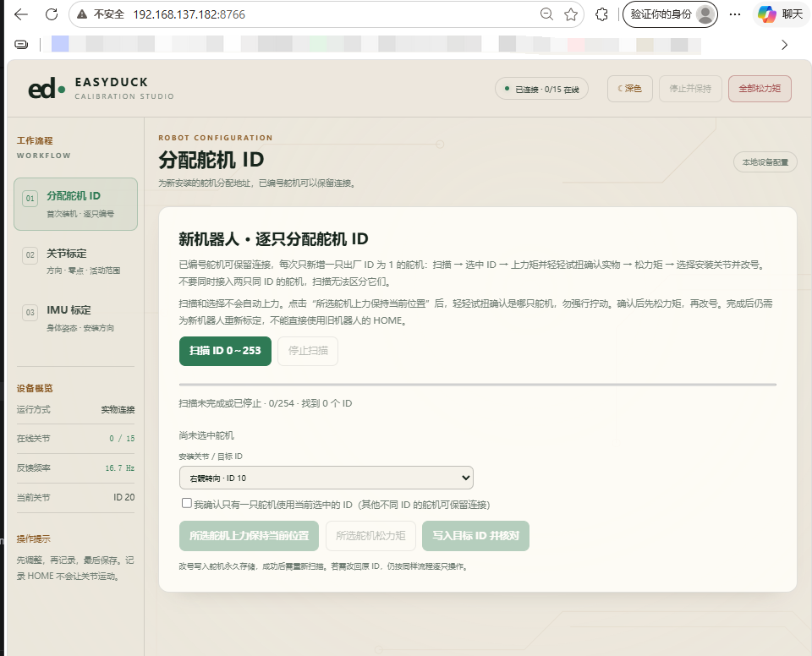Start scan with 扫描 ID 0~253 button
The image size is (812, 656).
tap(225, 351)
